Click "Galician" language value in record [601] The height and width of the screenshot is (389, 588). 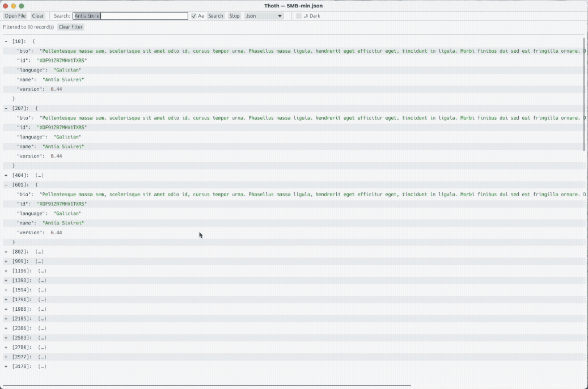[x=67, y=213]
